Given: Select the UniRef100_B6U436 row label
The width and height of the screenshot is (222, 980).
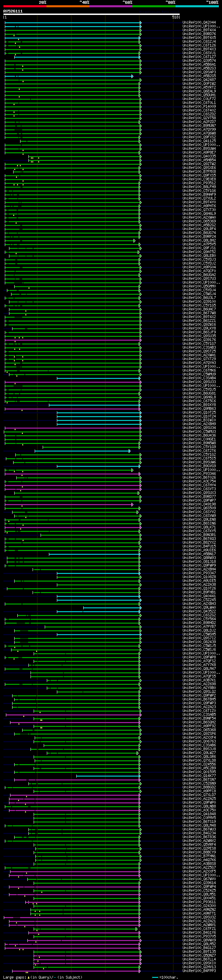Looking at the screenshot, I should tap(199, 436).
